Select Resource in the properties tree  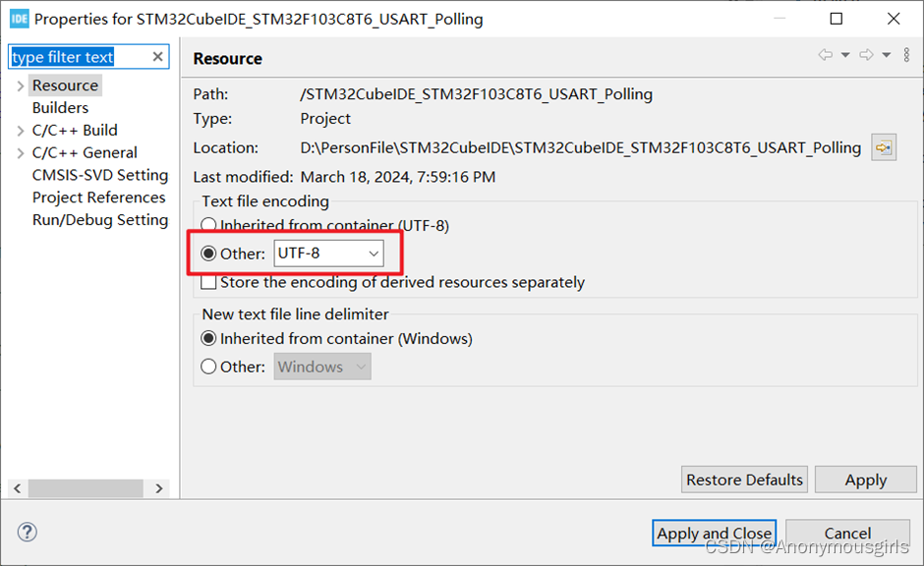pyautogui.click(x=66, y=85)
